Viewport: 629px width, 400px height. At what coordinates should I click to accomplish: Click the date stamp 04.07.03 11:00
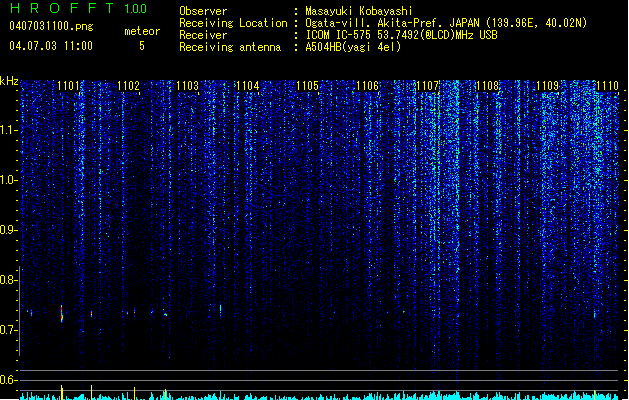coord(51,46)
